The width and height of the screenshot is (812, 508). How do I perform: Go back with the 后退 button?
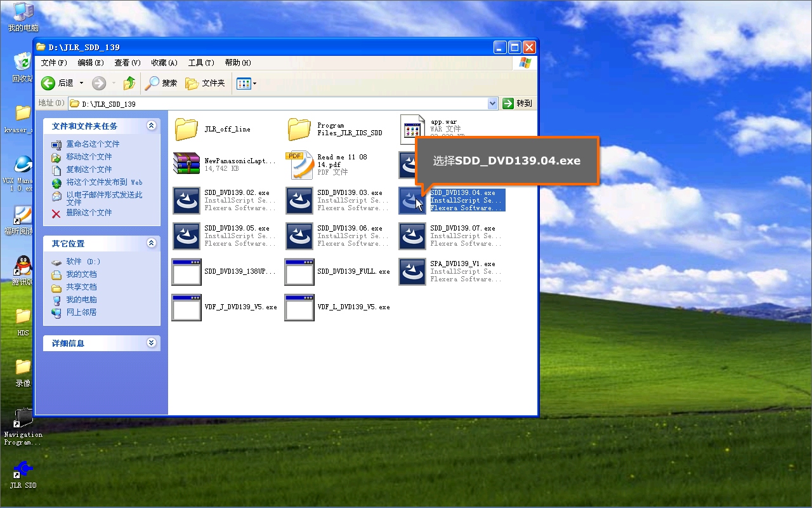click(57, 83)
